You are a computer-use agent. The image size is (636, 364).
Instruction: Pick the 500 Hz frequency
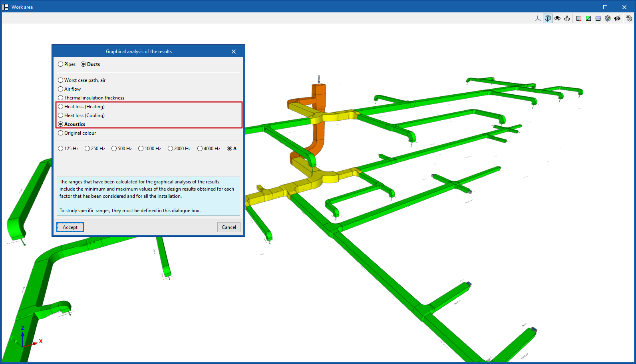coord(122,149)
